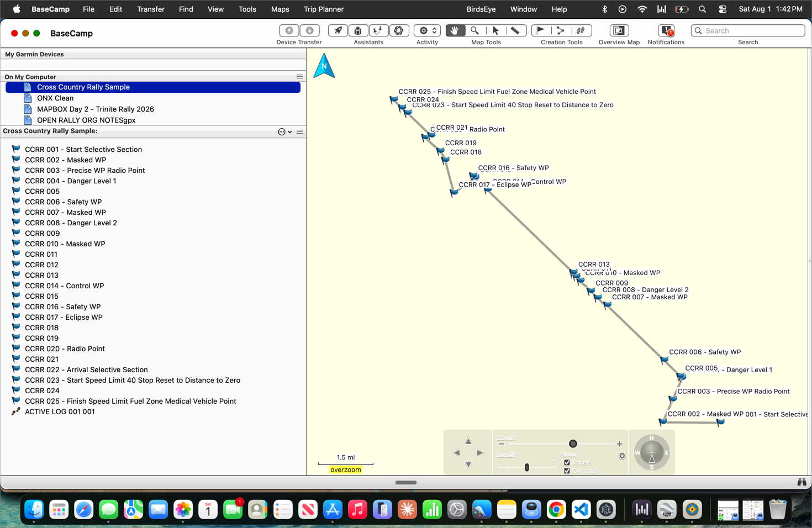Image resolution: width=812 pixels, height=528 pixels.
Task: Show the Overview Map
Action: 619,30
